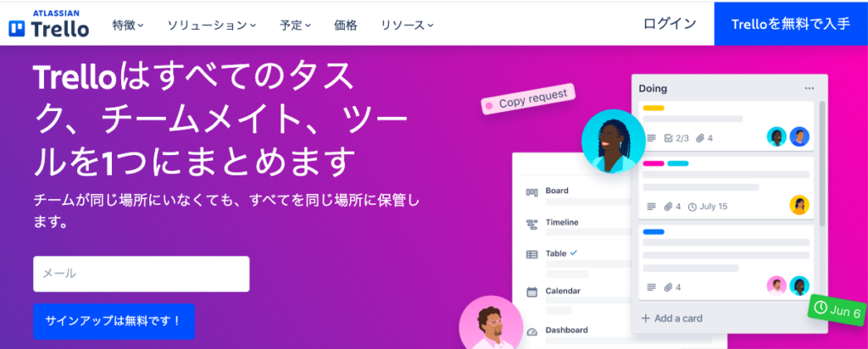
Task: Go to the 価格 page
Action: point(346,25)
